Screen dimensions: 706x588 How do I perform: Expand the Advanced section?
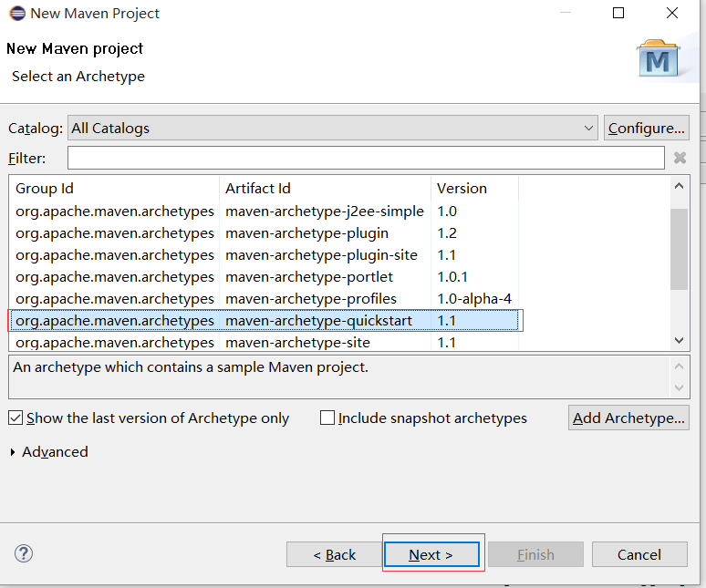(x=13, y=451)
